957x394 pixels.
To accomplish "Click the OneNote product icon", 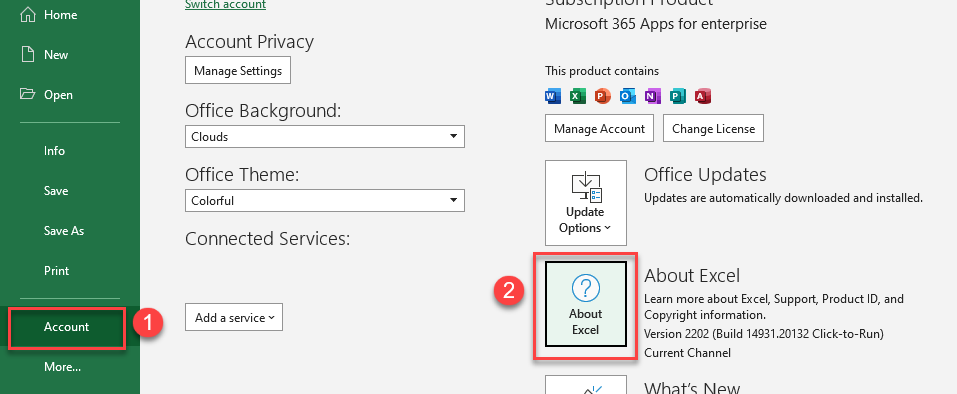I will point(653,96).
